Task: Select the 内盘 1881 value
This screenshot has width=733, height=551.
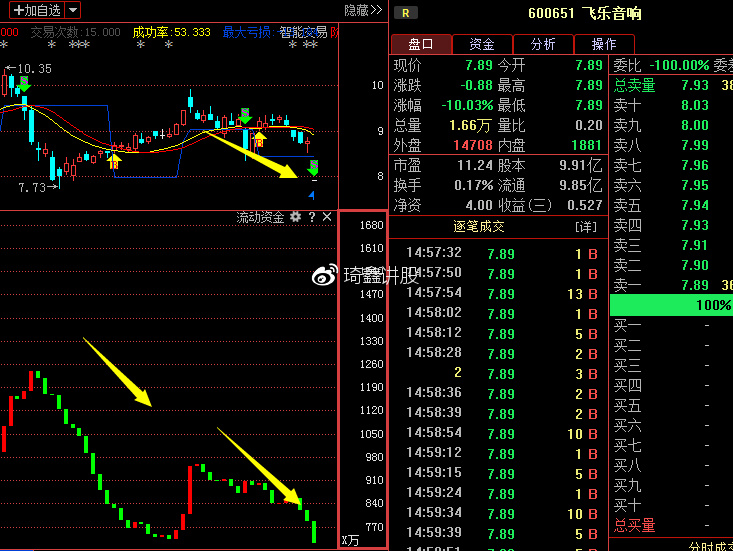Action: (x=587, y=145)
